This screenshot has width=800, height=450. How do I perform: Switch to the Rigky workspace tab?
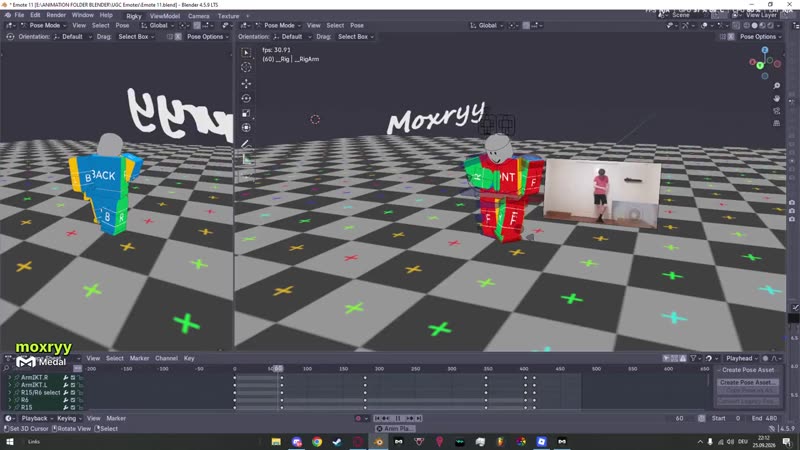[x=134, y=16]
